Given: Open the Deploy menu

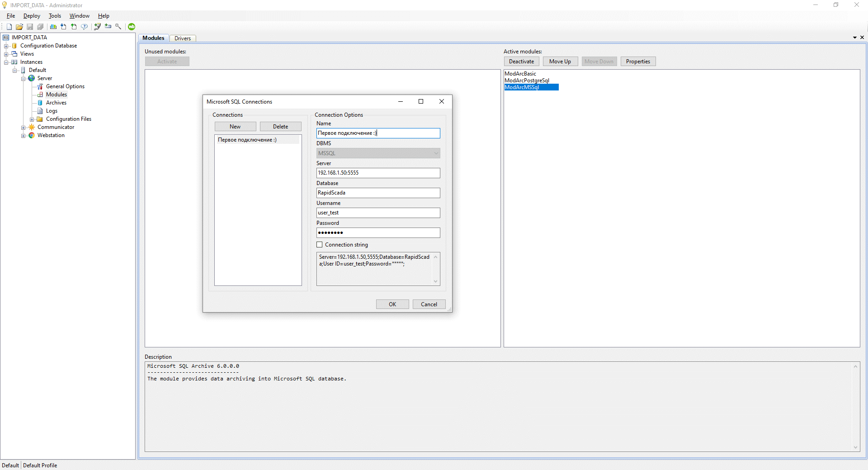Looking at the screenshot, I should point(32,16).
